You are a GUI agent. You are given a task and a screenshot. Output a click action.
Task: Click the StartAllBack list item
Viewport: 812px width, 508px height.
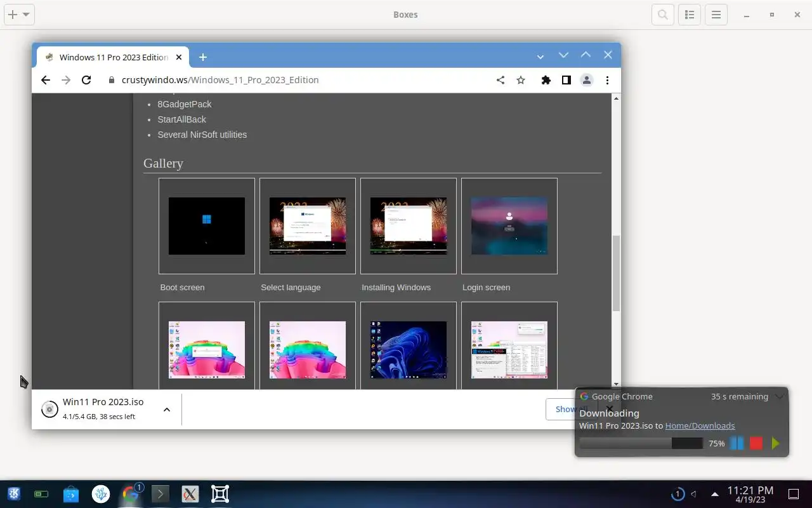pyautogui.click(x=182, y=119)
